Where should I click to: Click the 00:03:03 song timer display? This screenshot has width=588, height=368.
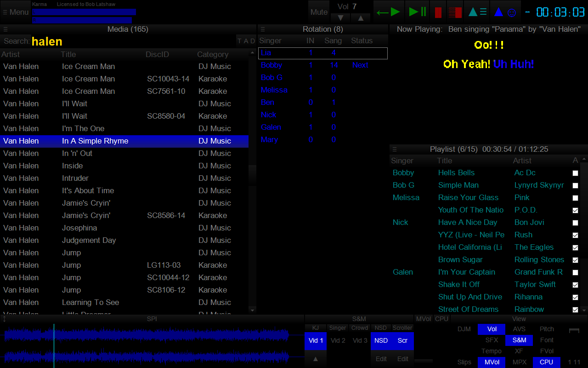560,12
